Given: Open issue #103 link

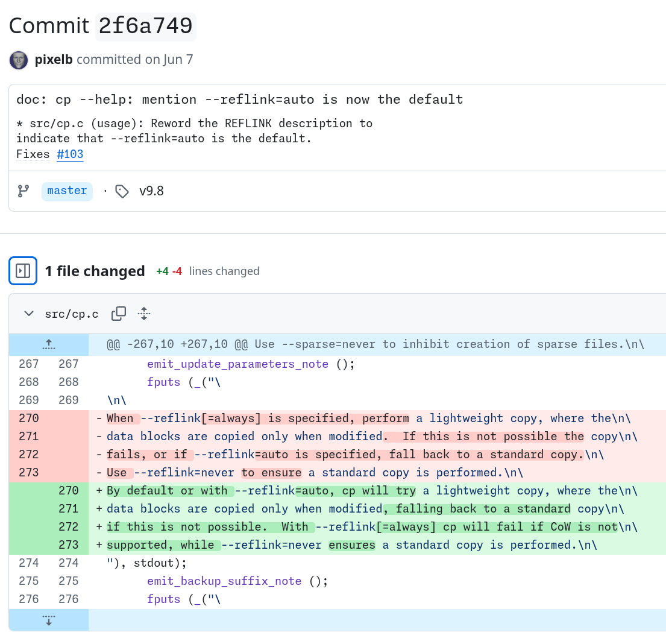Looking at the screenshot, I should [x=70, y=154].
